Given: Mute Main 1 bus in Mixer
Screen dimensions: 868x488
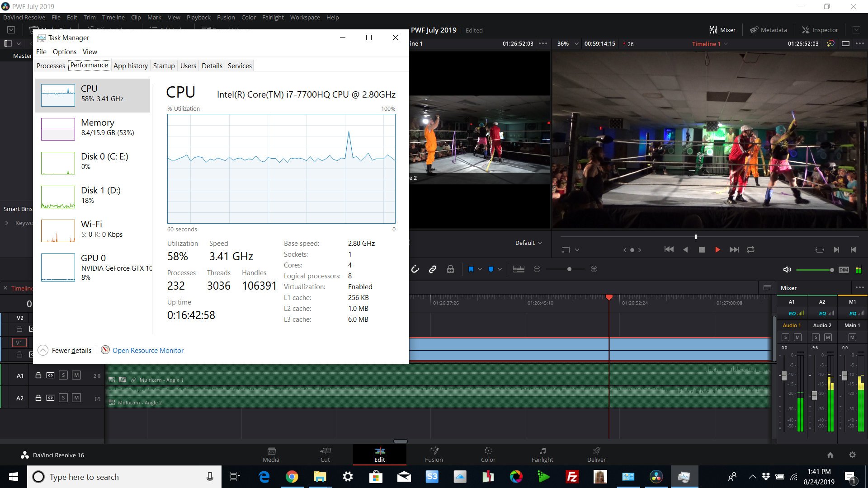Looking at the screenshot, I should pos(852,337).
